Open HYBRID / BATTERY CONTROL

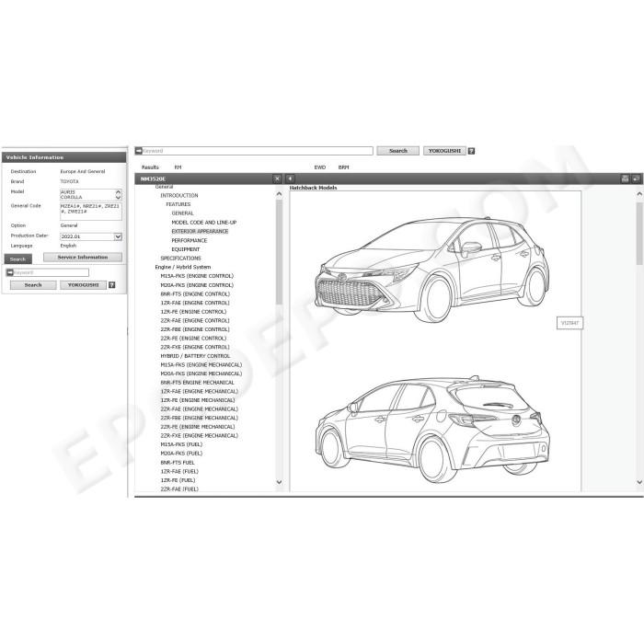click(195, 356)
